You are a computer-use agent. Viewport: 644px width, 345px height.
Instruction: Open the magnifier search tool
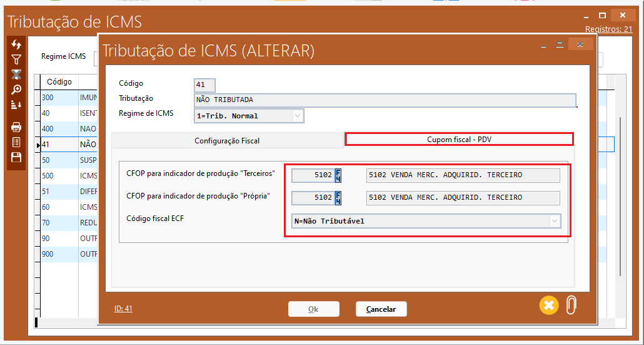[x=16, y=90]
